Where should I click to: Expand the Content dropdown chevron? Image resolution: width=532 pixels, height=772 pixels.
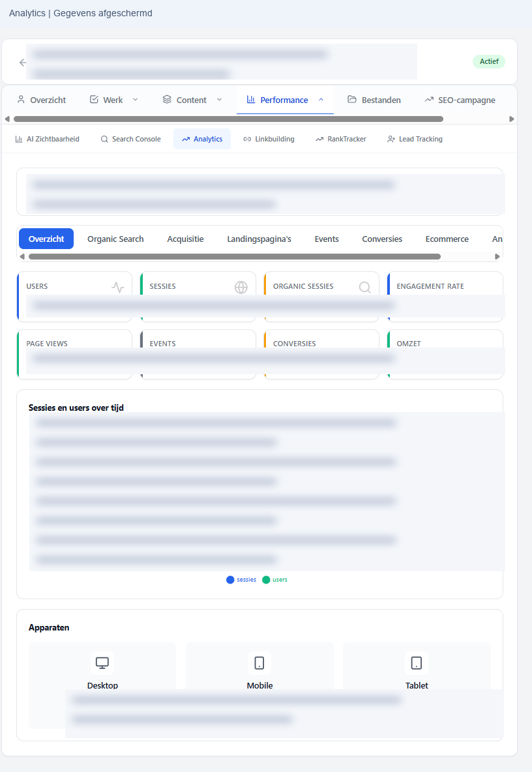coord(220,100)
